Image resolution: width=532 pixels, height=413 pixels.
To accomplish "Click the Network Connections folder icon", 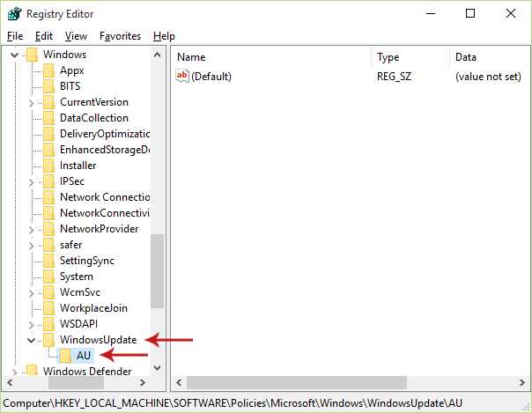I will 48,197.
